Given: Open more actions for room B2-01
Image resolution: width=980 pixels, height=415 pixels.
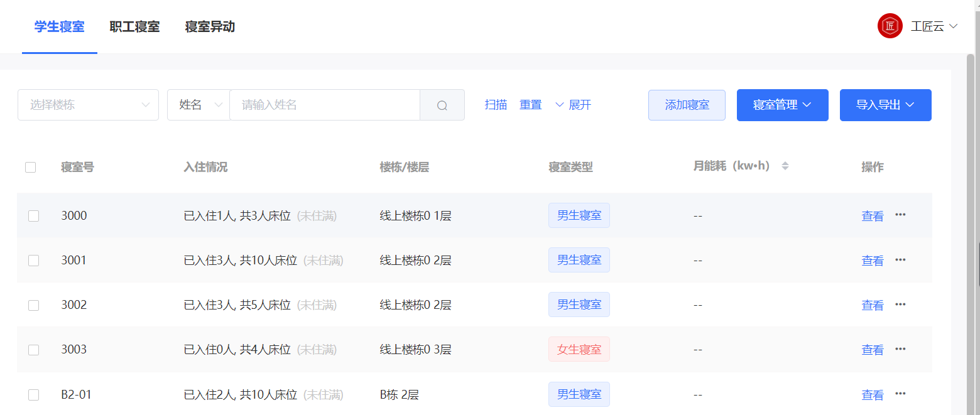Looking at the screenshot, I should tap(900, 394).
